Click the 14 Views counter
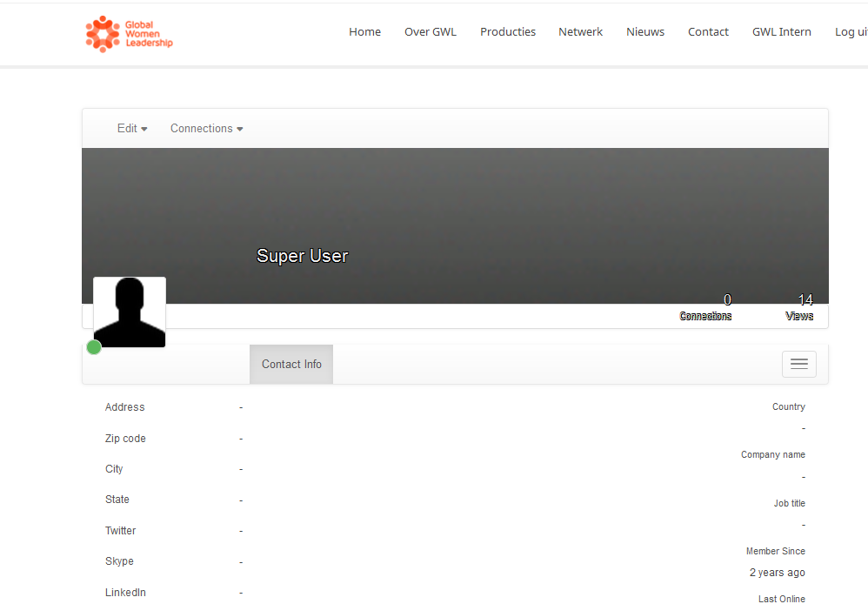This screenshot has height=604, width=868. click(x=799, y=308)
